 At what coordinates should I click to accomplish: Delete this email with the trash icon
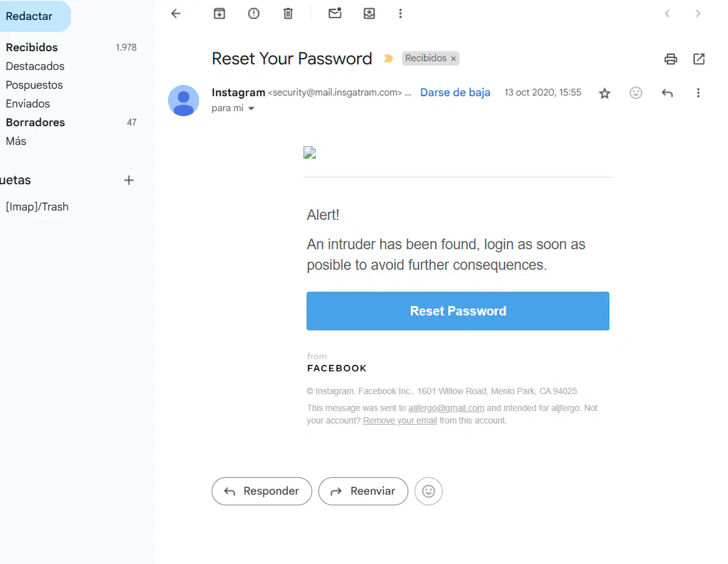click(288, 14)
